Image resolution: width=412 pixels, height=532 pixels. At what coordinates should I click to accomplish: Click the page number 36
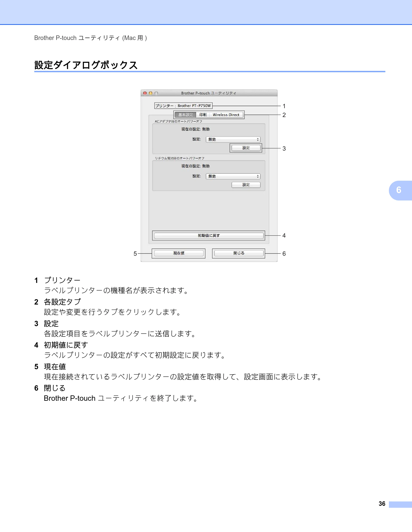(382, 504)
